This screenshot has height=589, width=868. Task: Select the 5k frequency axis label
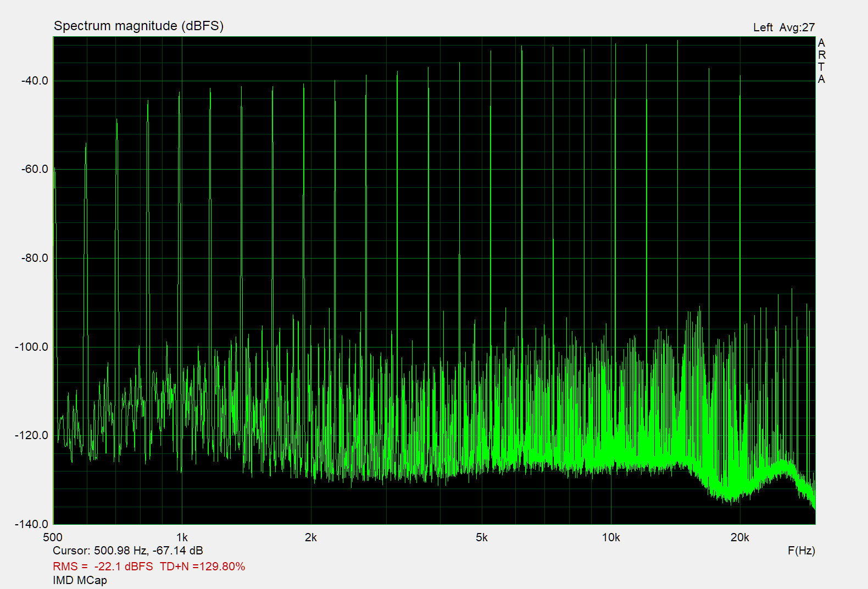482,537
